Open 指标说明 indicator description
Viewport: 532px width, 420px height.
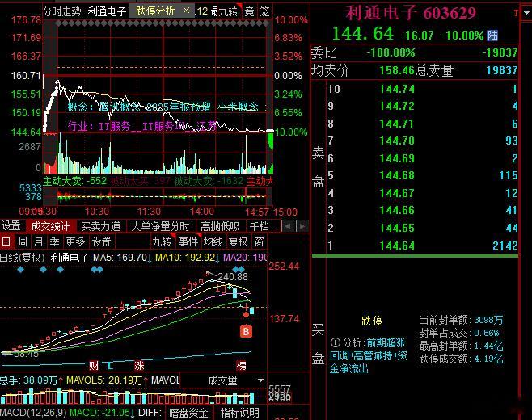239,413
